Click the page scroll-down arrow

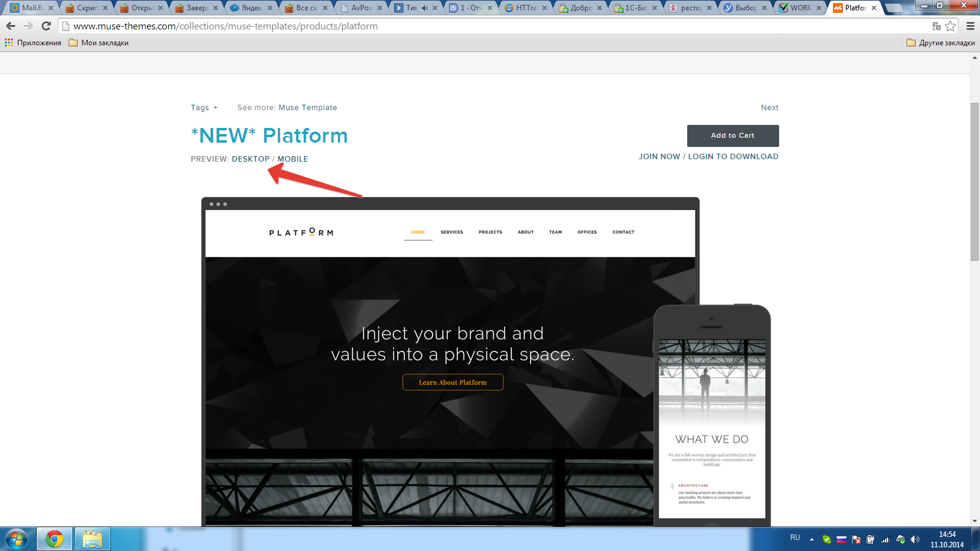974,521
